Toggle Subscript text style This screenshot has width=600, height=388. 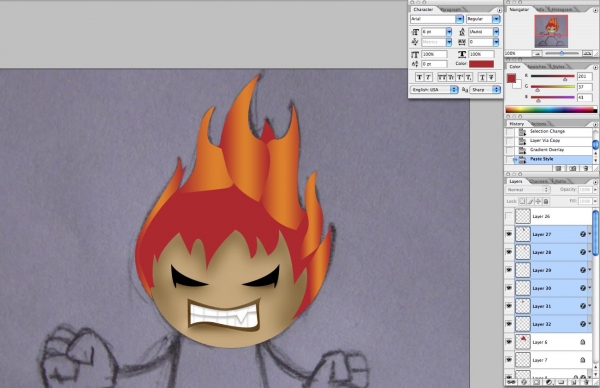coord(468,77)
